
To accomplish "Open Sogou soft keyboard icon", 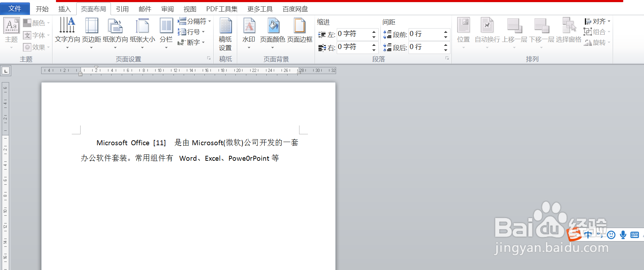I will pyautogui.click(x=635, y=235).
